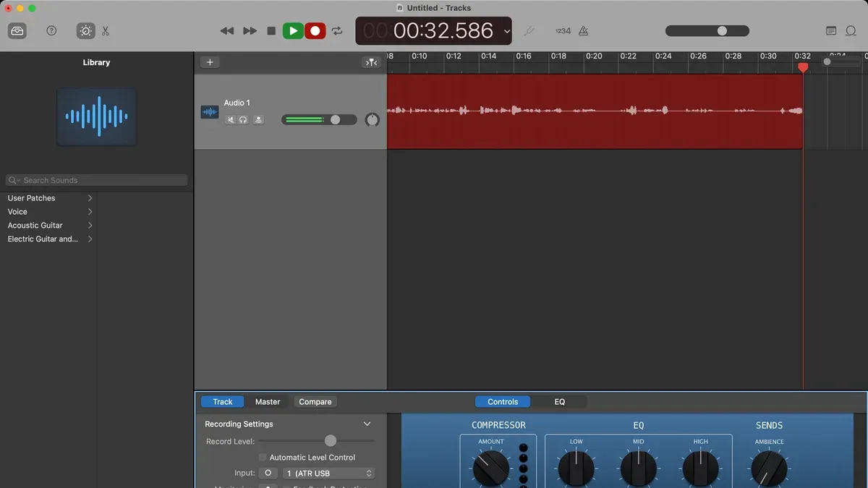This screenshot has width=868, height=488.
Task: Click the red Audio 1 recorded region
Action: (x=595, y=111)
